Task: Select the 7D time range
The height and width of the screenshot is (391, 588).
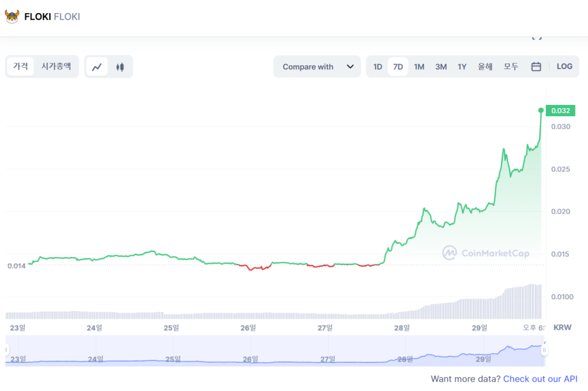Action: pyautogui.click(x=398, y=67)
